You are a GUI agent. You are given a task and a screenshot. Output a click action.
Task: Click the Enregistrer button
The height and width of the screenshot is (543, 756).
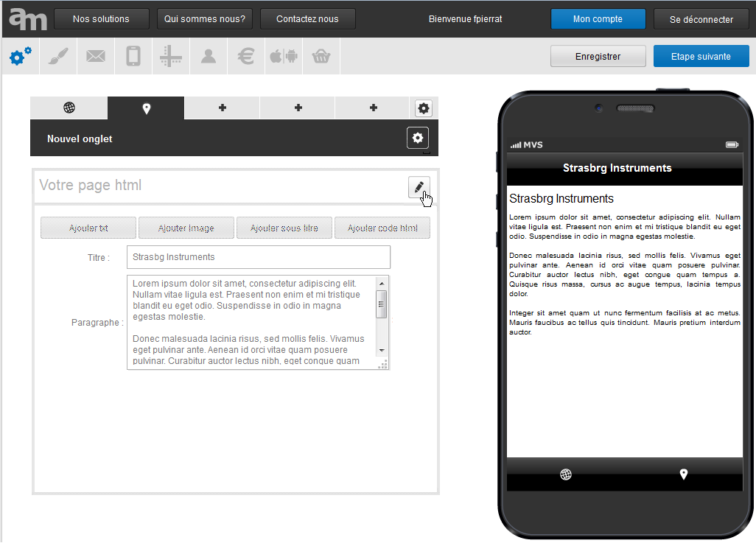click(598, 56)
